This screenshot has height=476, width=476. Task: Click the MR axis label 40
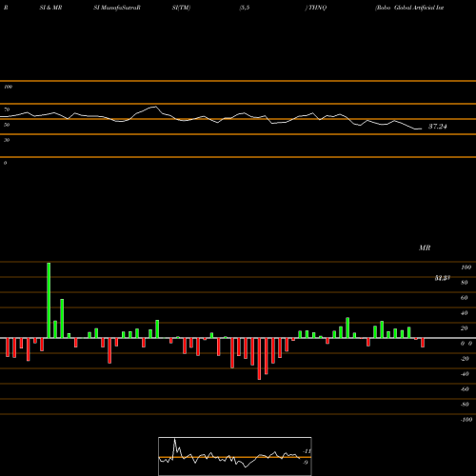click(465, 313)
